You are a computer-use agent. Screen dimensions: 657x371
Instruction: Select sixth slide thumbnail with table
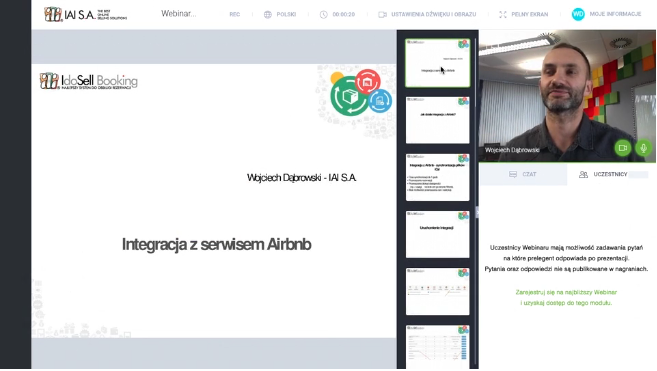coord(437,347)
